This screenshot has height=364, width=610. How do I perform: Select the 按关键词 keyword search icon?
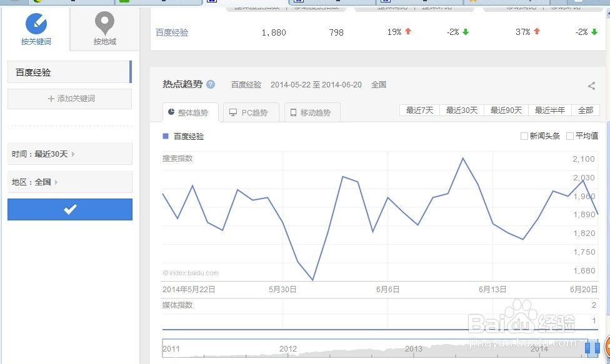36,24
